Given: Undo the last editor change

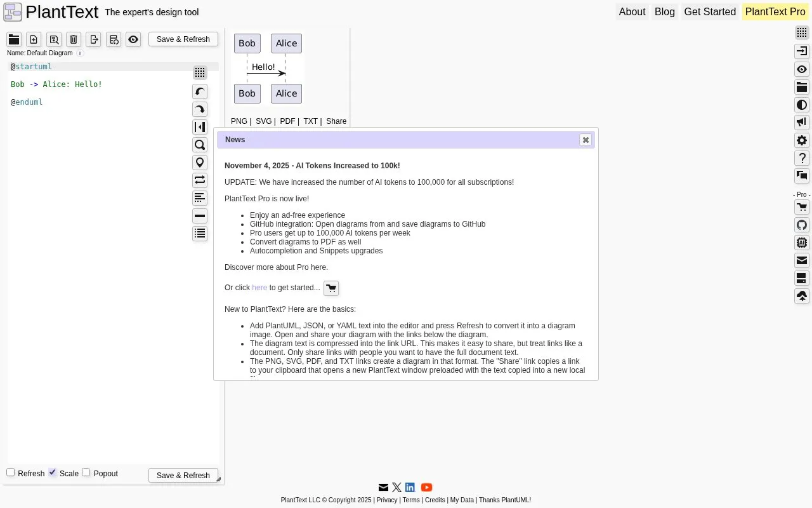Looking at the screenshot, I should point(200,91).
